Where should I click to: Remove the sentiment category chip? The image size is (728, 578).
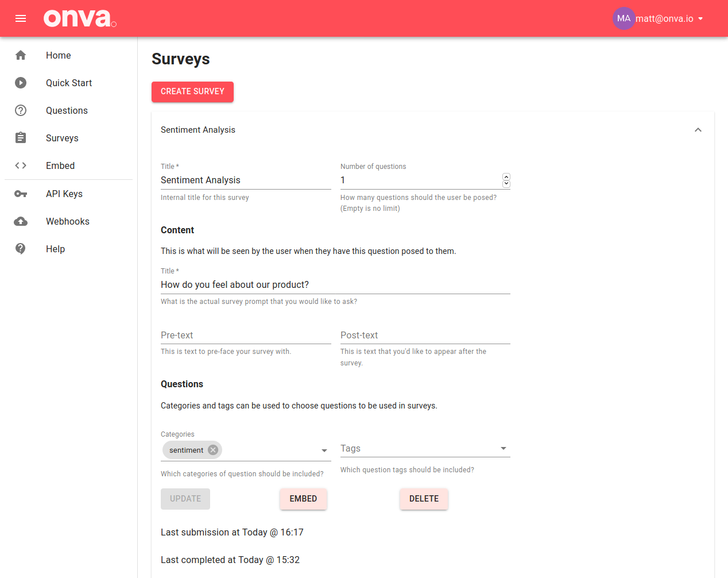point(212,450)
